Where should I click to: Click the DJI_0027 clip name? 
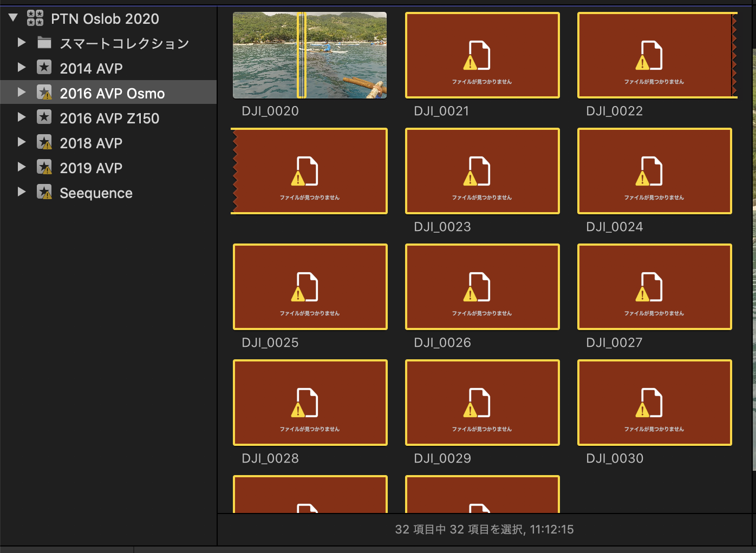[x=614, y=343]
